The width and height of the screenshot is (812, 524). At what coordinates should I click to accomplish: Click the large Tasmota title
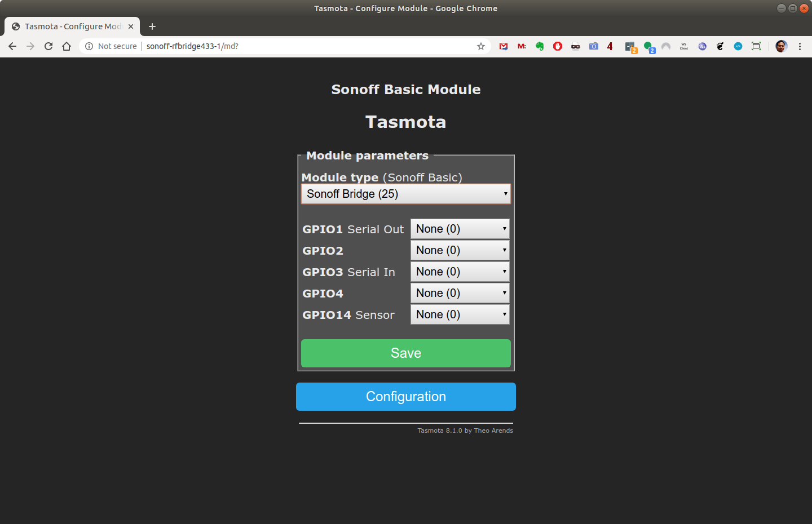pos(406,122)
